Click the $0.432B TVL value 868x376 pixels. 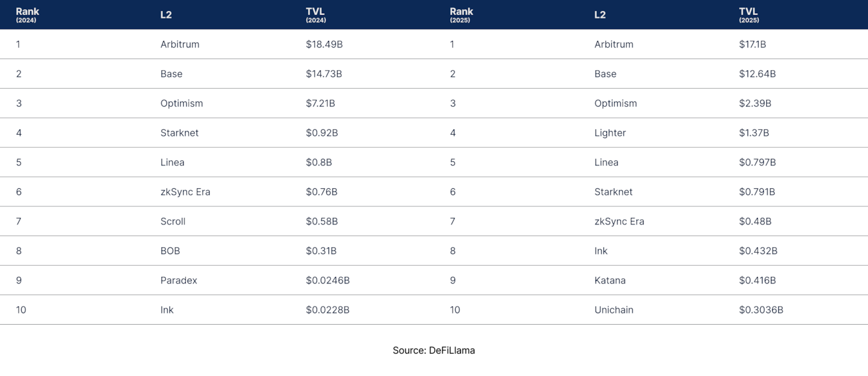(758, 251)
